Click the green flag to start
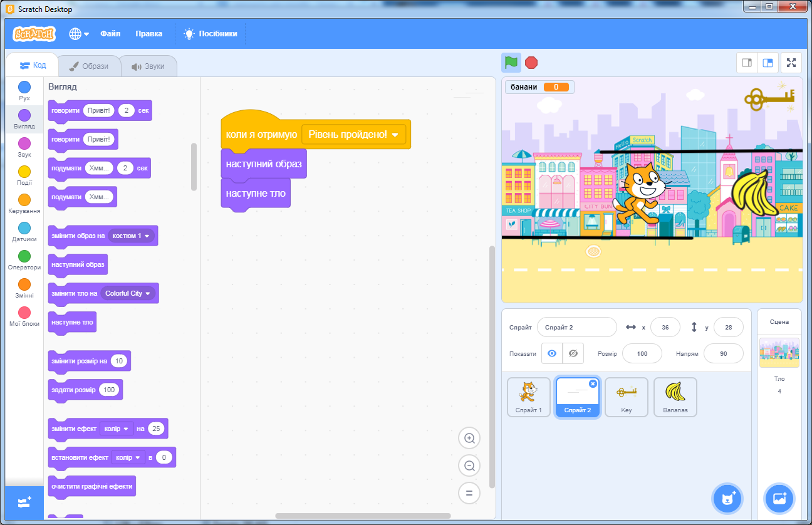 tap(511, 63)
